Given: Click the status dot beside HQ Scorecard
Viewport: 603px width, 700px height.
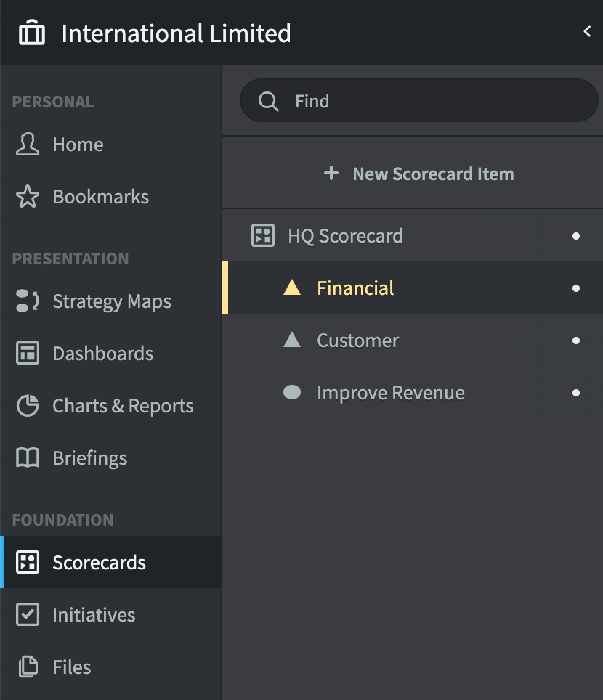Looking at the screenshot, I should [575, 235].
